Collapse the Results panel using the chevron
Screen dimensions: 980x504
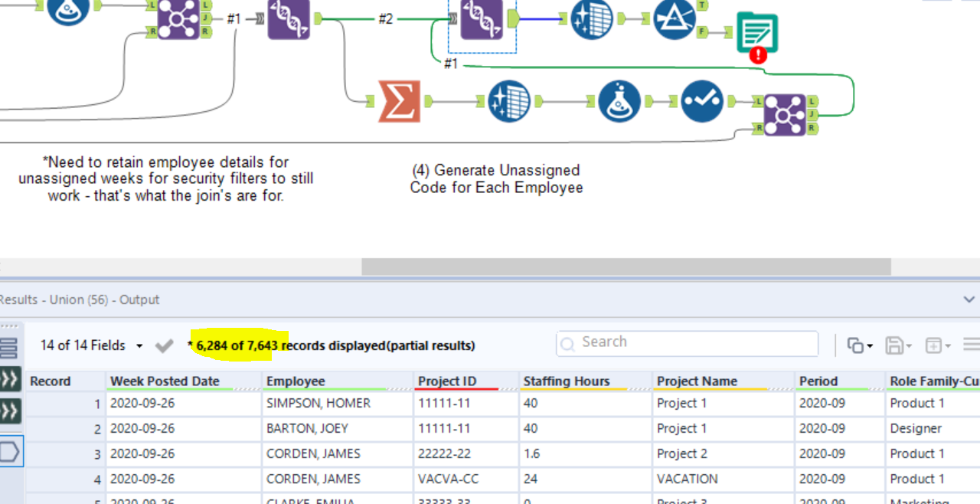pyautogui.click(x=969, y=299)
